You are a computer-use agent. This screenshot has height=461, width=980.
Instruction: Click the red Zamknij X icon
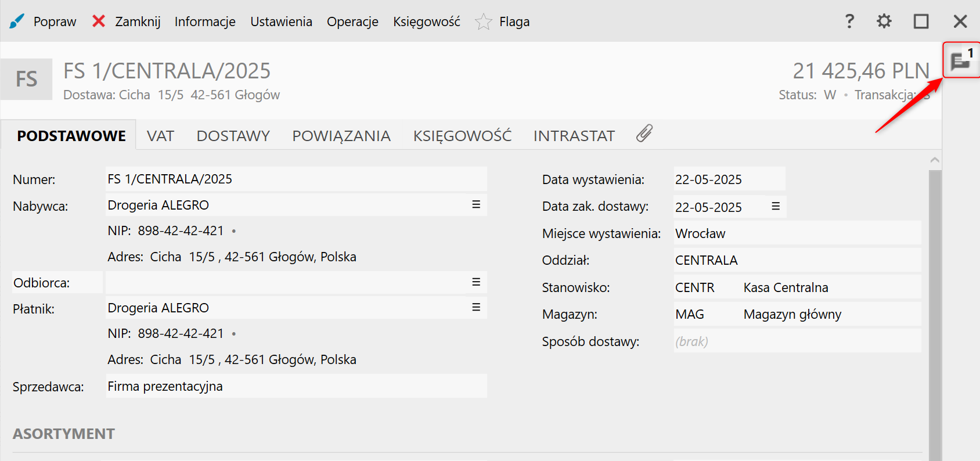point(99,21)
